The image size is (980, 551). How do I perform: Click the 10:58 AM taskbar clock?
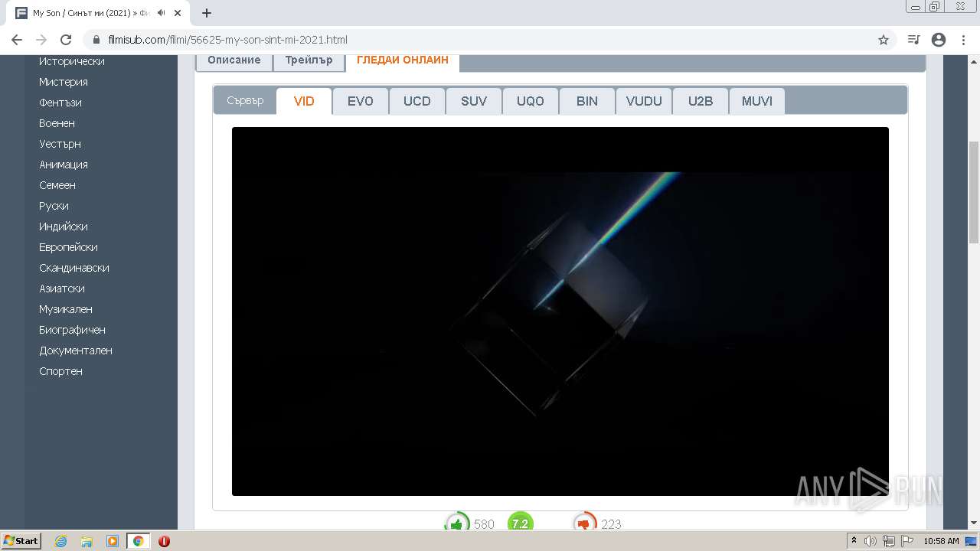coord(941,541)
